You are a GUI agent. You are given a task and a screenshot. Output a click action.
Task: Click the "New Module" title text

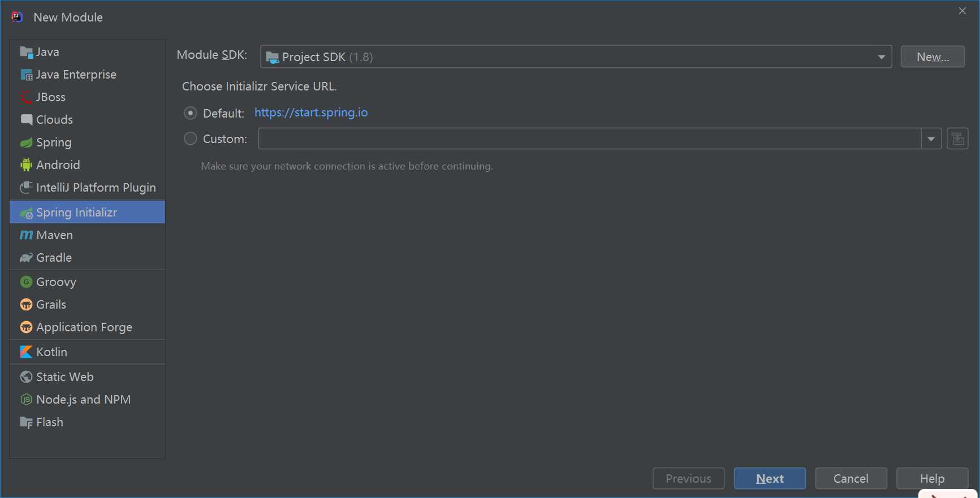[x=68, y=18]
